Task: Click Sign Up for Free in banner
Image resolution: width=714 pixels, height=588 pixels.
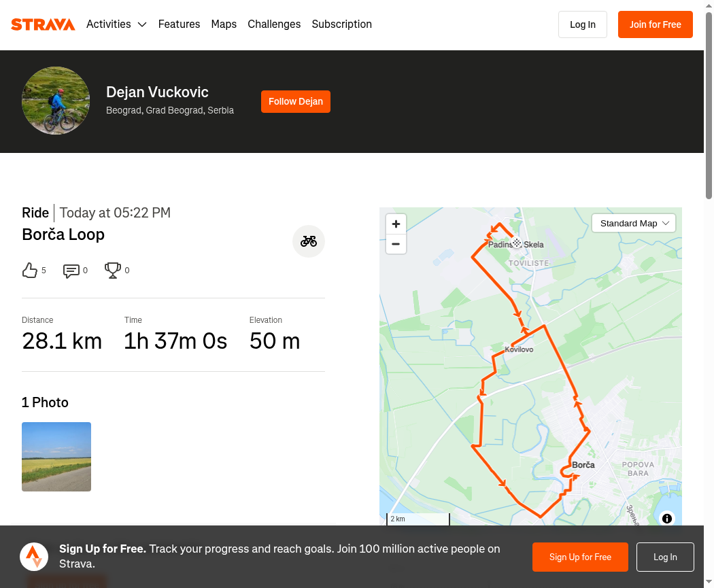Action: [580, 557]
